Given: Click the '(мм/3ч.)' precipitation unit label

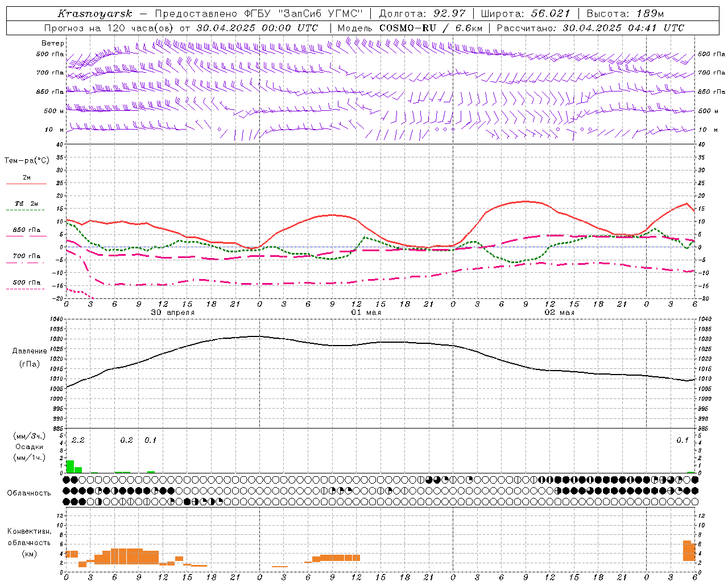Looking at the screenshot, I should point(30,436).
